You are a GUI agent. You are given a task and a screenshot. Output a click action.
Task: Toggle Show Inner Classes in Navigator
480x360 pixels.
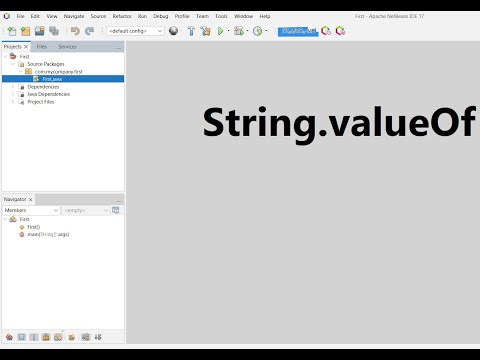coord(58,337)
